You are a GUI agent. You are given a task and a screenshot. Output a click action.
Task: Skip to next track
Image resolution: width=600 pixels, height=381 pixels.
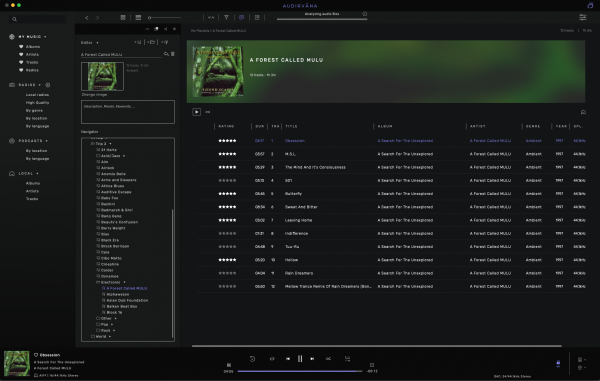coord(312,359)
